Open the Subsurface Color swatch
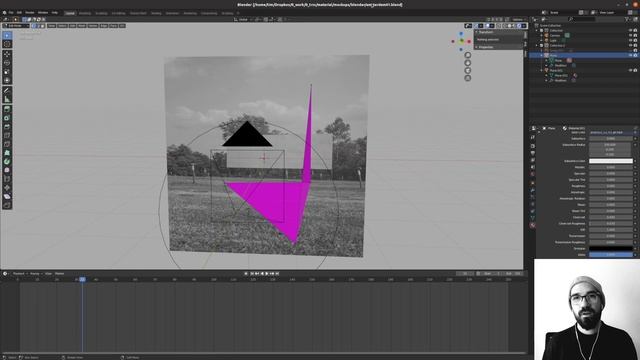 [x=611, y=161]
